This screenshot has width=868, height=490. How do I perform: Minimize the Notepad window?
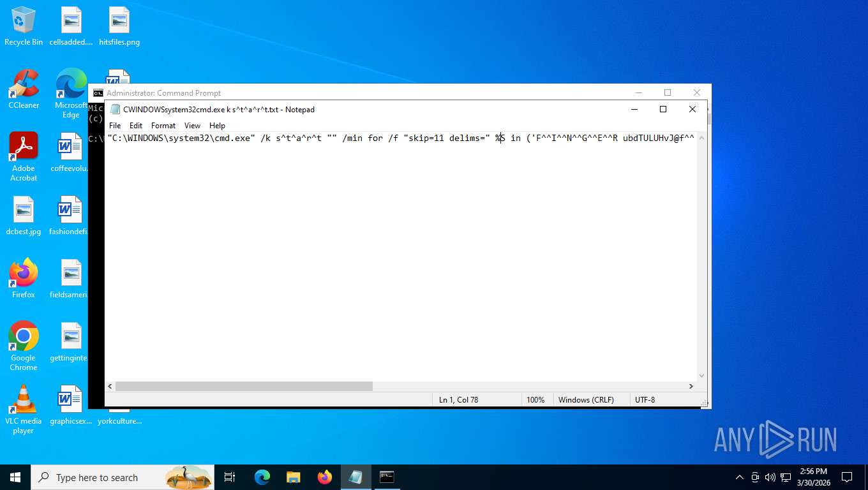point(634,109)
